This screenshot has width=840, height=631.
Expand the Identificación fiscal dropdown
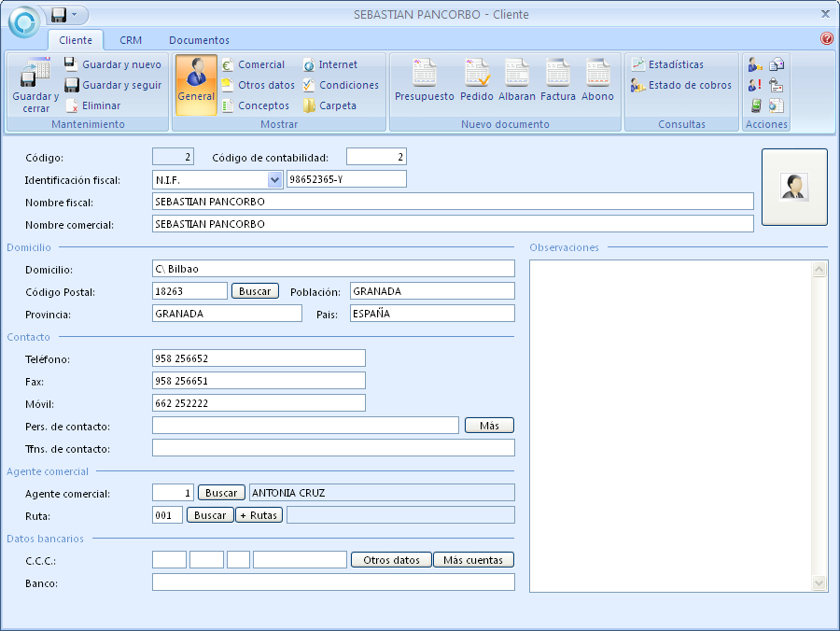(274, 179)
